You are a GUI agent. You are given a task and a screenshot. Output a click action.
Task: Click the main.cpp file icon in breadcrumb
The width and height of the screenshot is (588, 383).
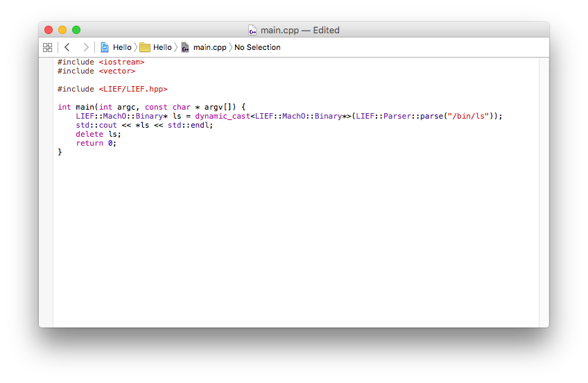[185, 47]
